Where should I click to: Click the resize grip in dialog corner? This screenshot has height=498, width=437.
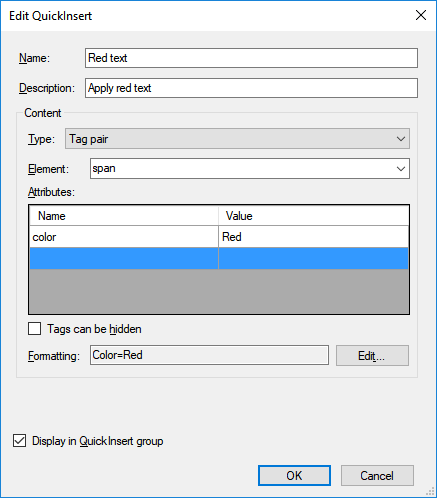tap(430, 491)
